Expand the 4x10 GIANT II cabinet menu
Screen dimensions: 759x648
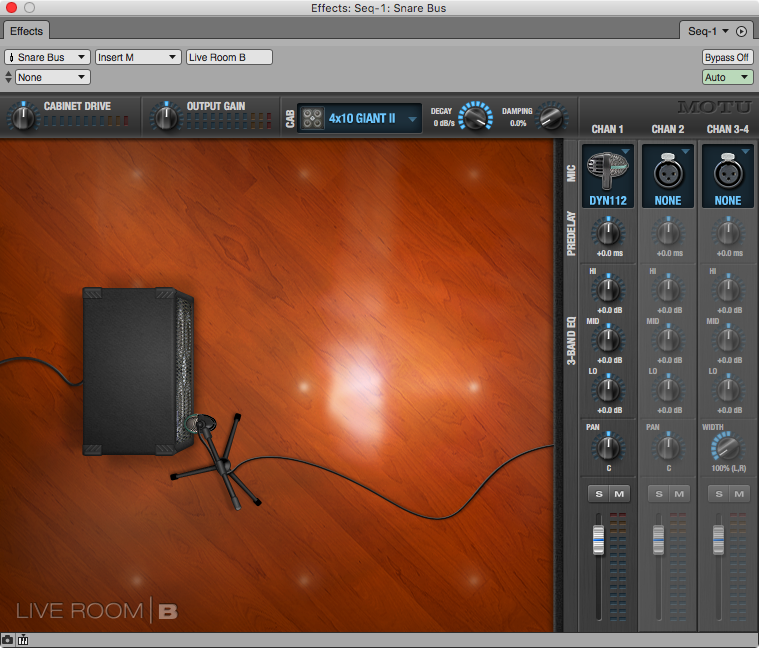tap(412, 119)
